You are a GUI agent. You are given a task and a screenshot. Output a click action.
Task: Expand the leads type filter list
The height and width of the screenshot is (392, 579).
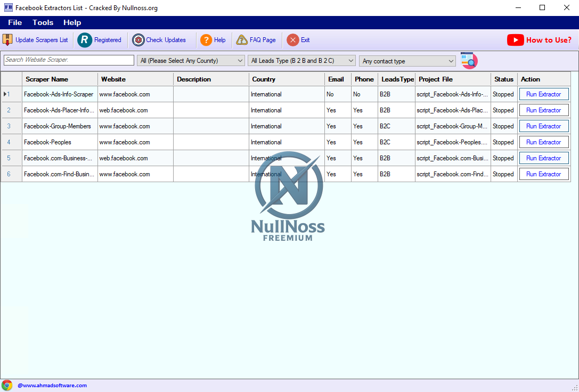click(x=350, y=60)
